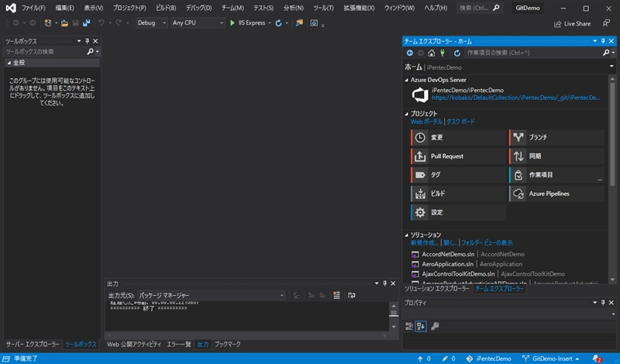Click the toolbox search magnifier icon
This screenshot has width=620, height=364.
coord(90,51)
